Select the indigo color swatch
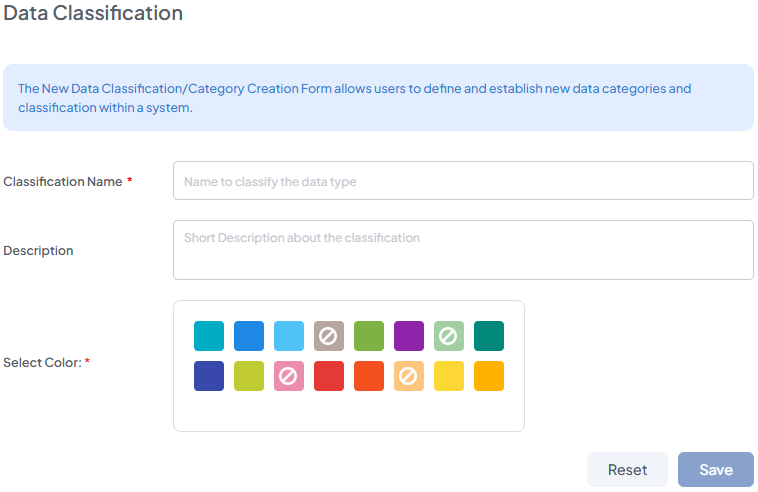The width and height of the screenshot is (758, 492). pos(209,376)
